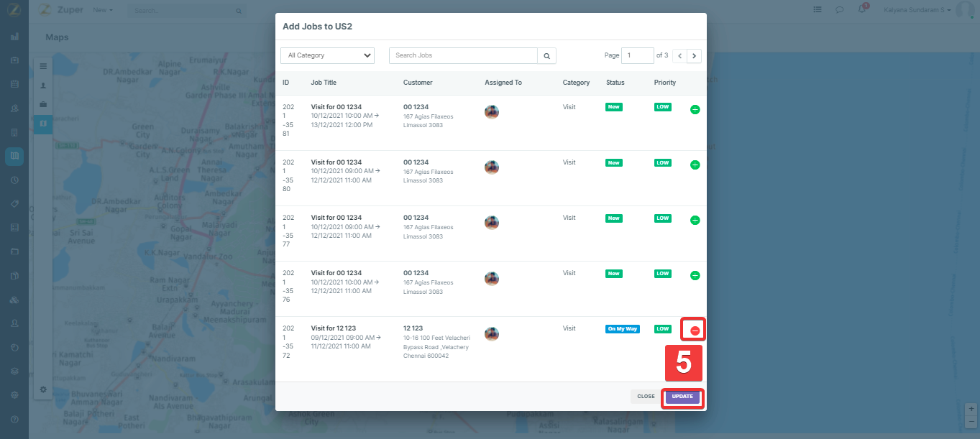Click the hamburger icon in map panel
980x439 pixels.
click(x=43, y=66)
